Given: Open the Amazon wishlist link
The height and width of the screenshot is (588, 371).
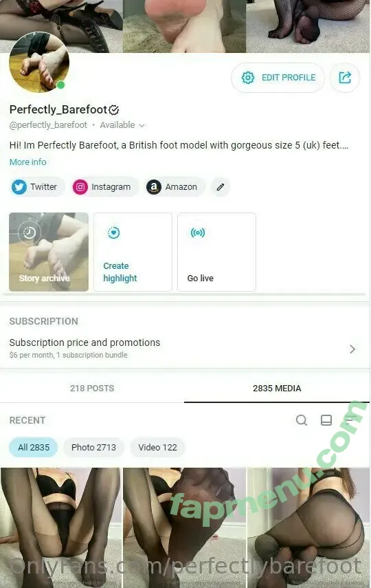Looking at the screenshot, I should 174,187.
